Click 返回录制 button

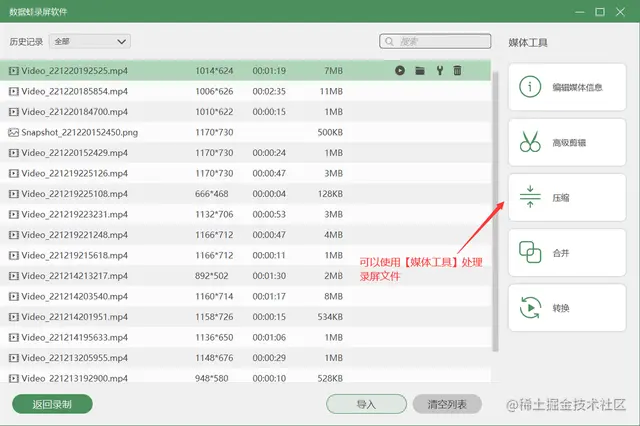coord(52,404)
